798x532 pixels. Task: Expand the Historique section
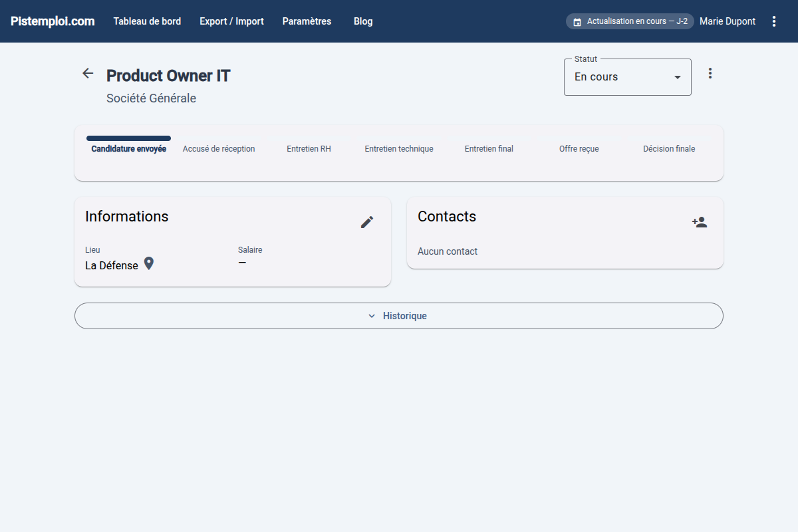coord(398,316)
